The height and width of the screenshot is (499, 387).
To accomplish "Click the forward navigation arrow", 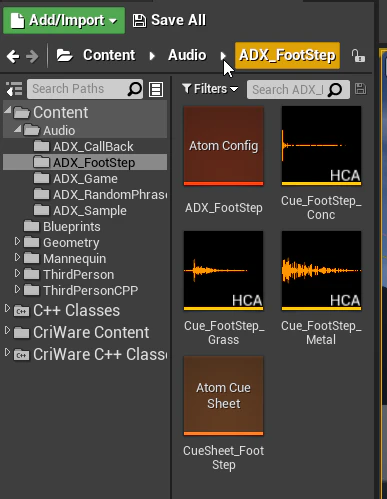I will (x=32, y=56).
